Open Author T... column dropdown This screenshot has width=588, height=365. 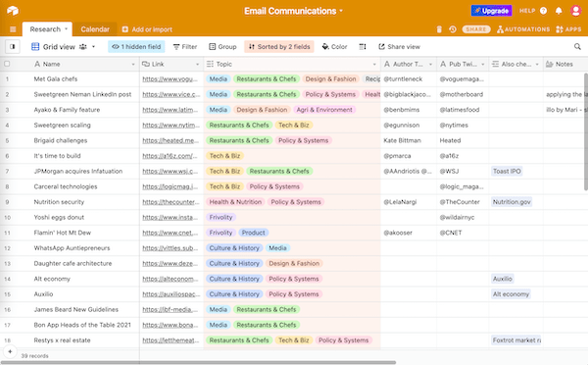pyautogui.click(x=430, y=64)
